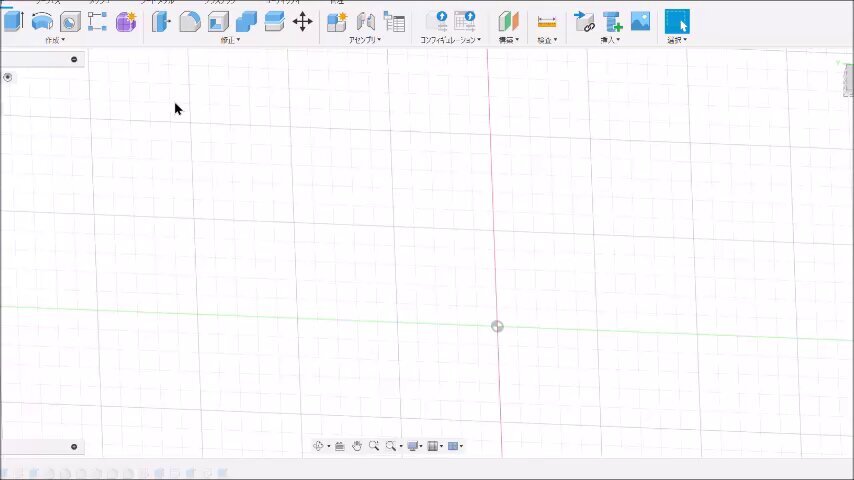The height and width of the screenshot is (480, 854).
Task: Open the Inspect dropdown under ruler icon
Action: click(x=547, y=40)
